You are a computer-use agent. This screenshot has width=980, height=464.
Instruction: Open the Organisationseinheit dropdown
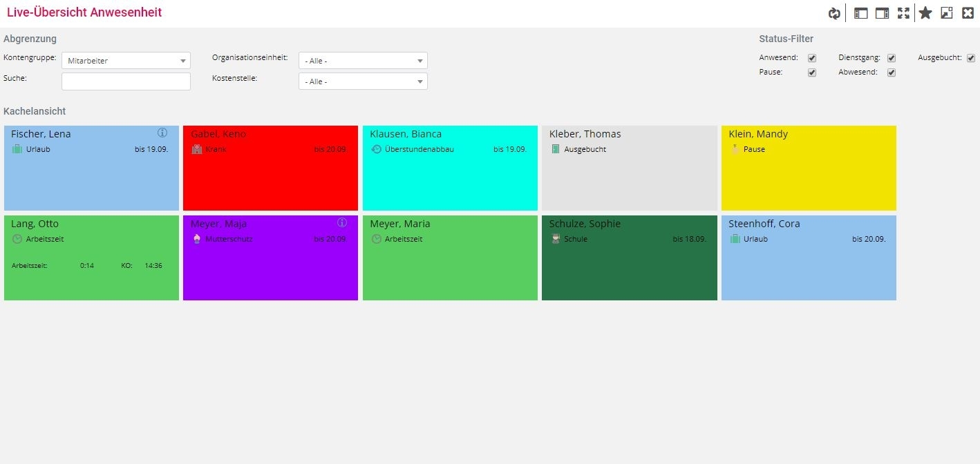click(x=363, y=61)
